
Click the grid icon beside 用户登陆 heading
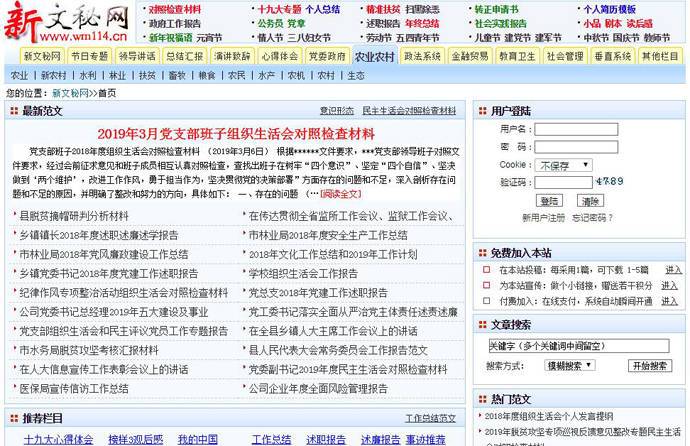coord(482,111)
